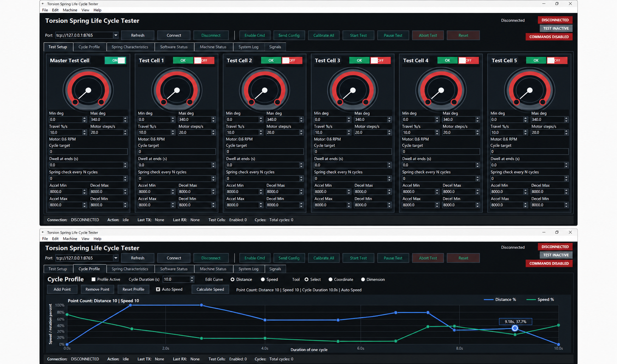Turn off the Master Test Cell ON switch
Screen dimensions: 617x364
tap(115, 60)
